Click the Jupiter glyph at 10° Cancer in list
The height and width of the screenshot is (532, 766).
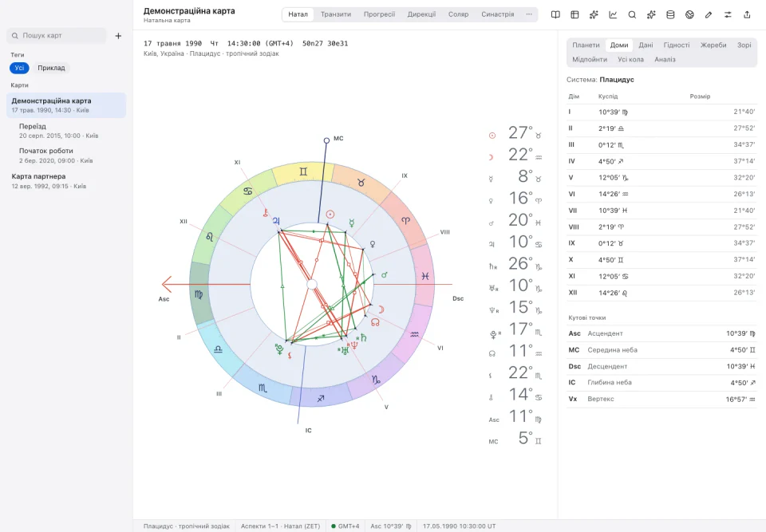[x=492, y=244]
